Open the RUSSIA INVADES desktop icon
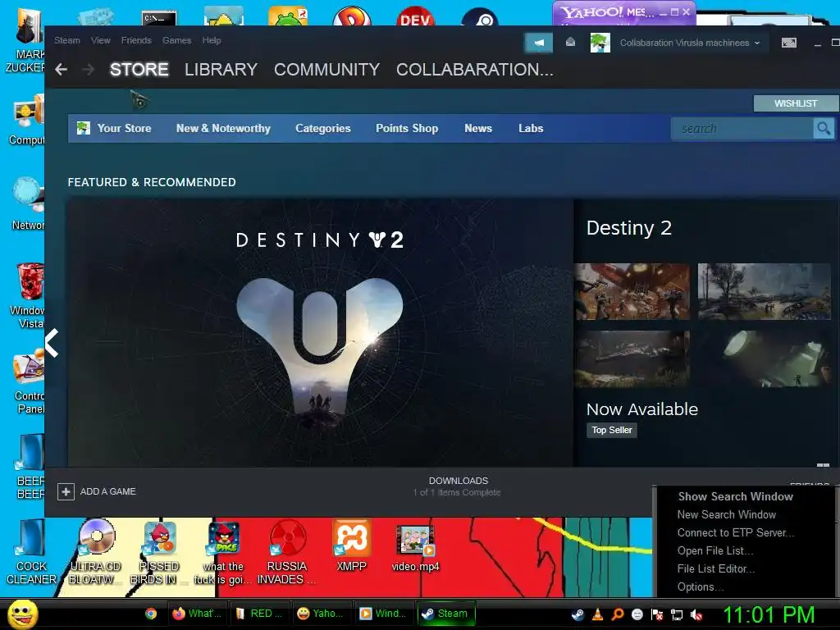840x630 pixels. (286, 552)
